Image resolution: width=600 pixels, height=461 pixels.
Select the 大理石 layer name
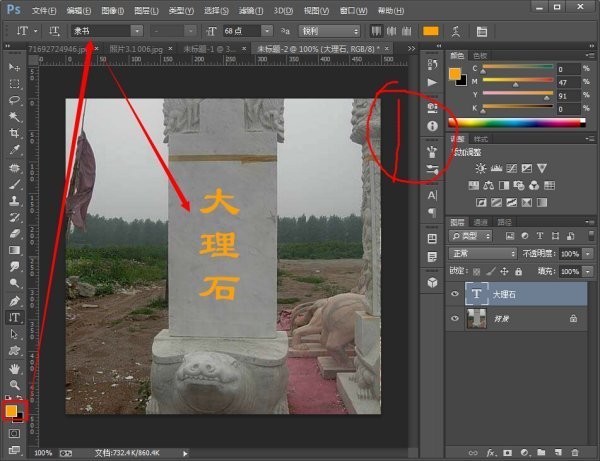(x=505, y=294)
